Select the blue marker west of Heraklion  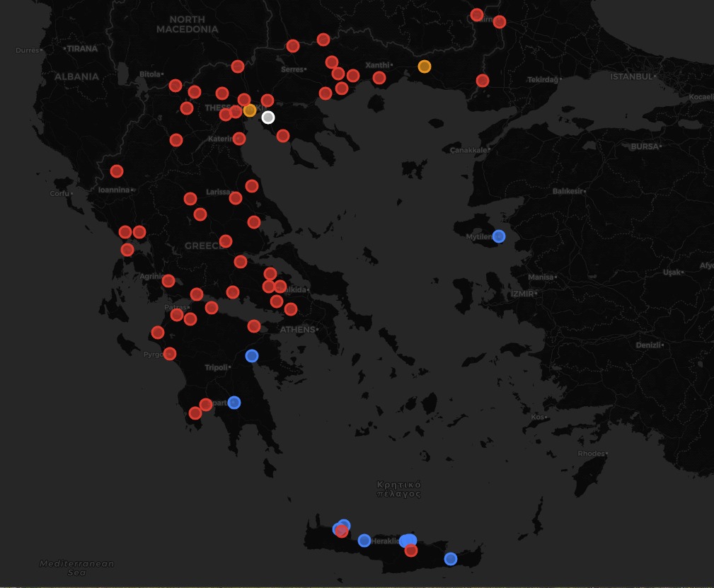(x=364, y=541)
